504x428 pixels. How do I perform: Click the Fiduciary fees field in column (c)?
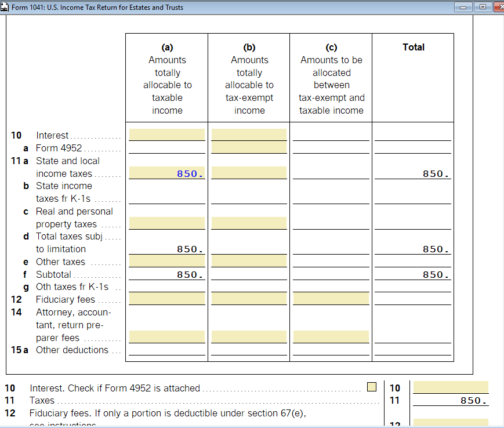(x=331, y=298)
